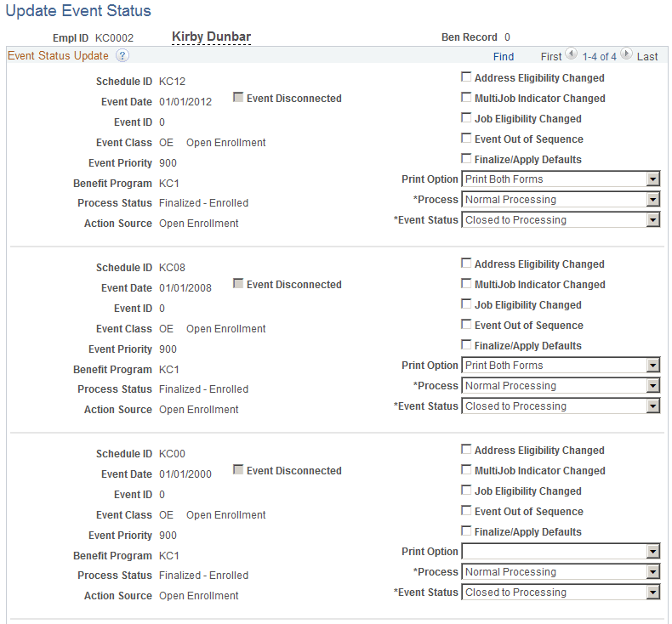Screen dimensions: 672x624
Task: Check Event Out of Sequence for KC00
Action: 466,510
